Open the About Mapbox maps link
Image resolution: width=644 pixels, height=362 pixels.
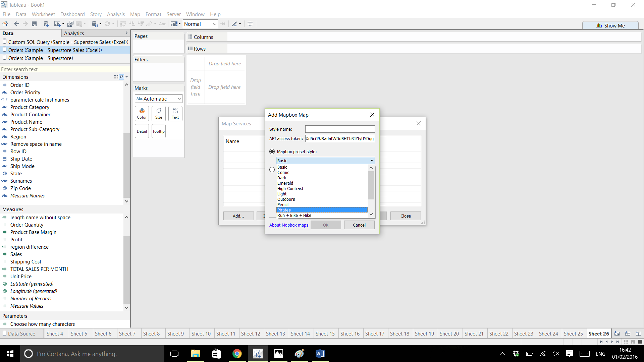click(x=288, y=225)
